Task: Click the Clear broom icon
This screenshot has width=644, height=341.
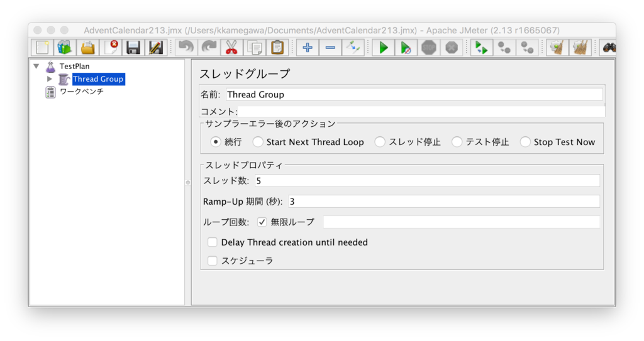Action: click(x=557, y=48)
